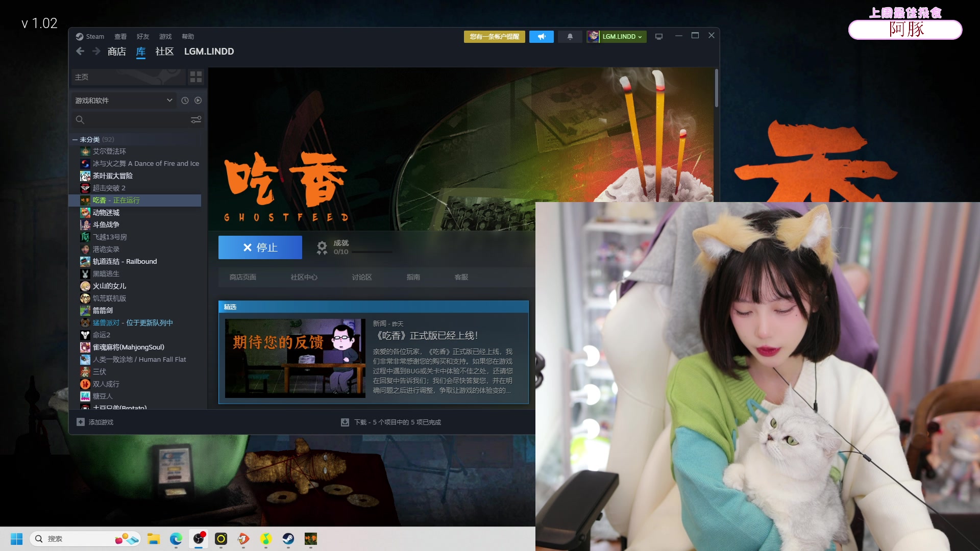Open the 商店页面 link
Image resolution: width=980 pixels, height=551 pixels.
243,278
